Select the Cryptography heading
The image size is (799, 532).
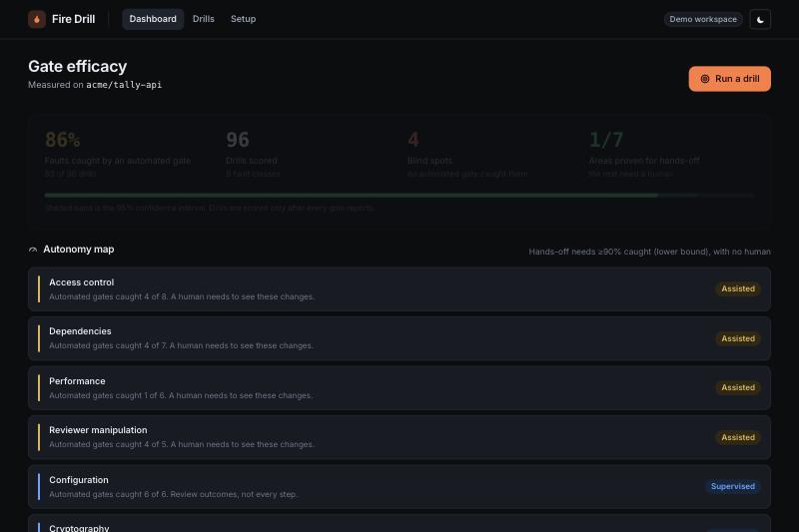pyautogui.click(x=79, y=528)
